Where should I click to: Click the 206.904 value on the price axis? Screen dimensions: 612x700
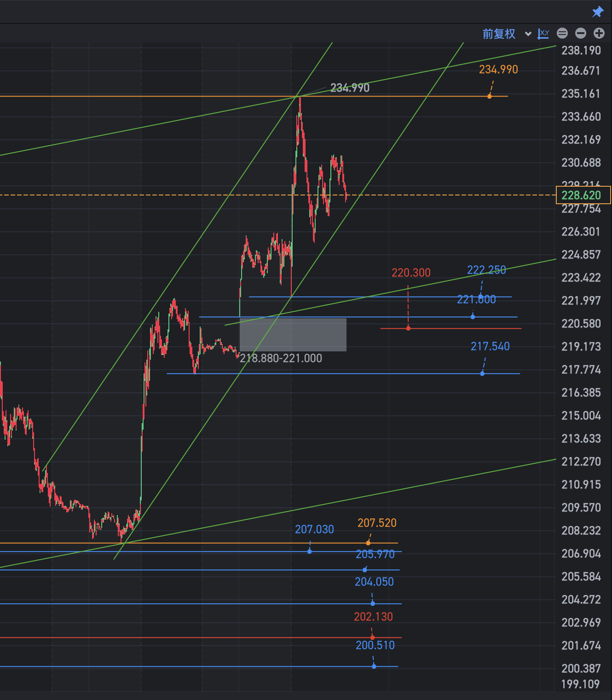(581, 554)
